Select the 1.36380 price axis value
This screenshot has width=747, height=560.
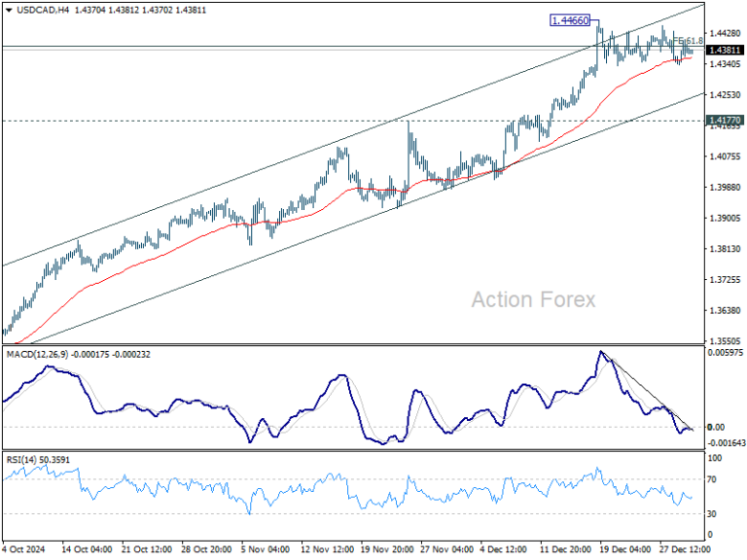(725, 310)
